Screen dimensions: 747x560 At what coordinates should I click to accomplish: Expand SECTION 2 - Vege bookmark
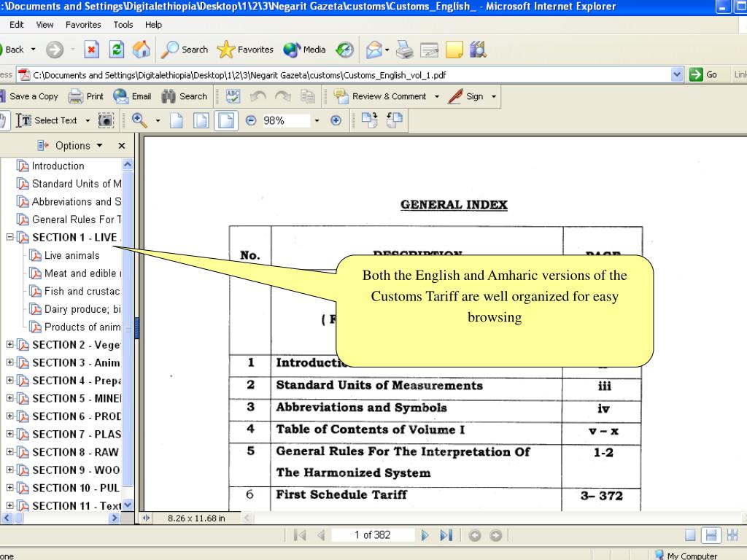pyautogui.click(x=9, y=344)
